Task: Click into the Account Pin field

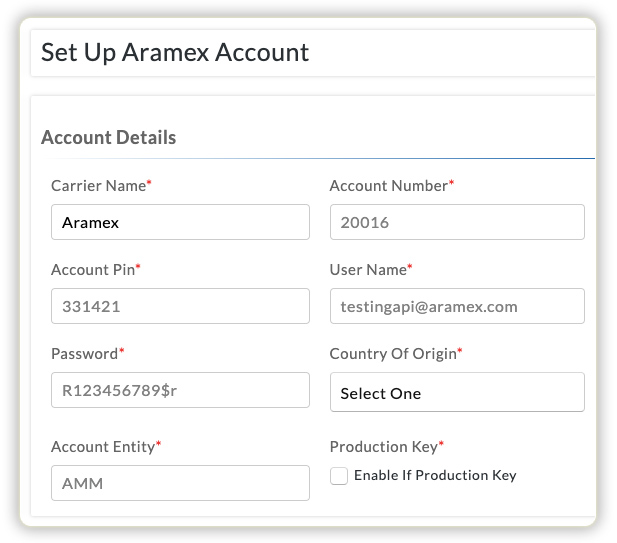Action: coord(180,306)
